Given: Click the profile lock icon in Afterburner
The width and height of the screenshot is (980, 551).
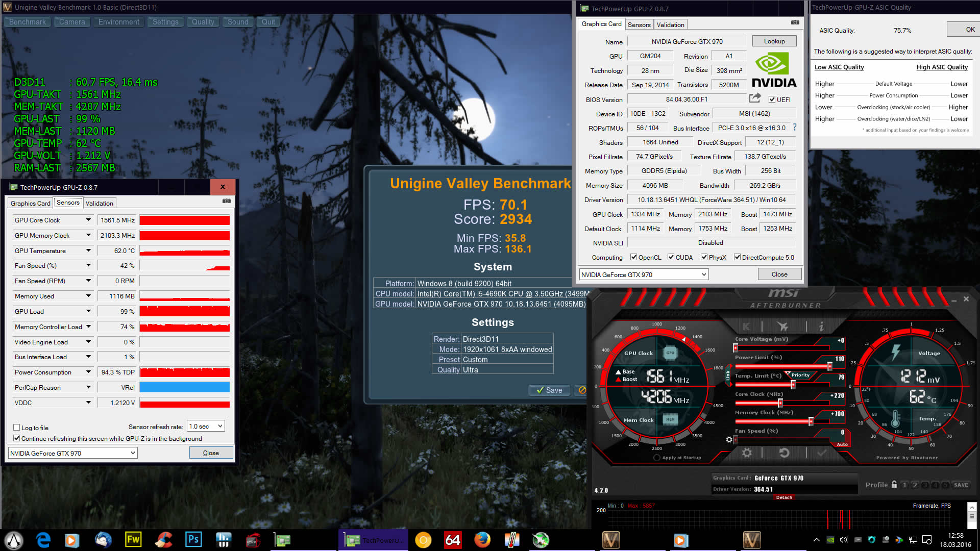Looking at the screenshot, I should 894,485.
